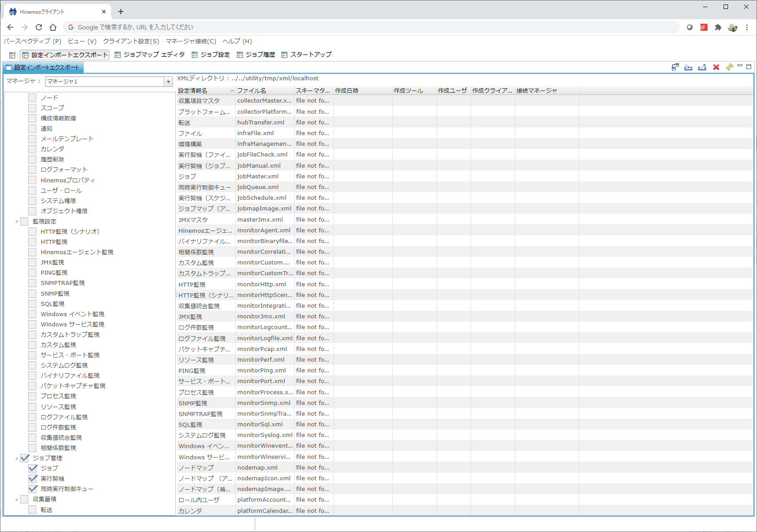Sort by 設定情報名 column header
757x532 pixels.
click(206, 91)
